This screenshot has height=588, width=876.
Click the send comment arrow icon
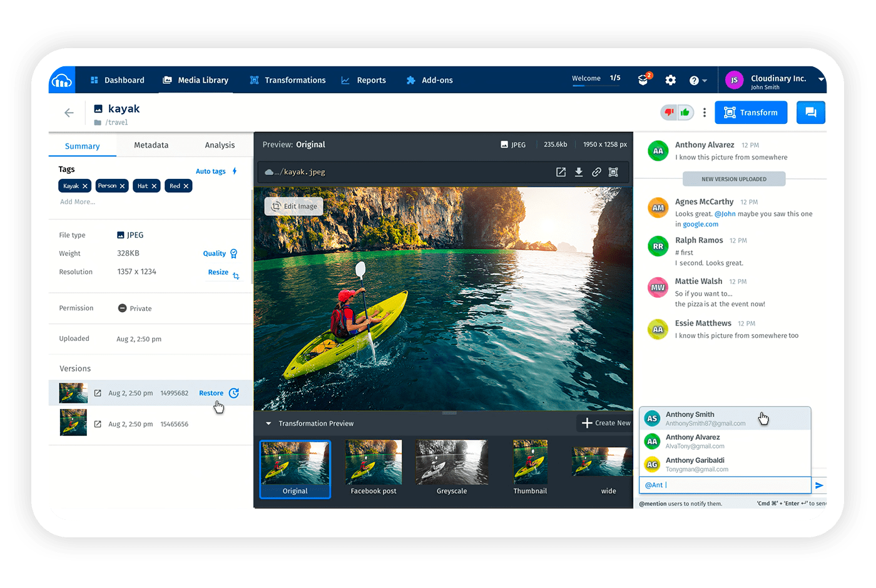pyautogui.click(x=819, y=485)
